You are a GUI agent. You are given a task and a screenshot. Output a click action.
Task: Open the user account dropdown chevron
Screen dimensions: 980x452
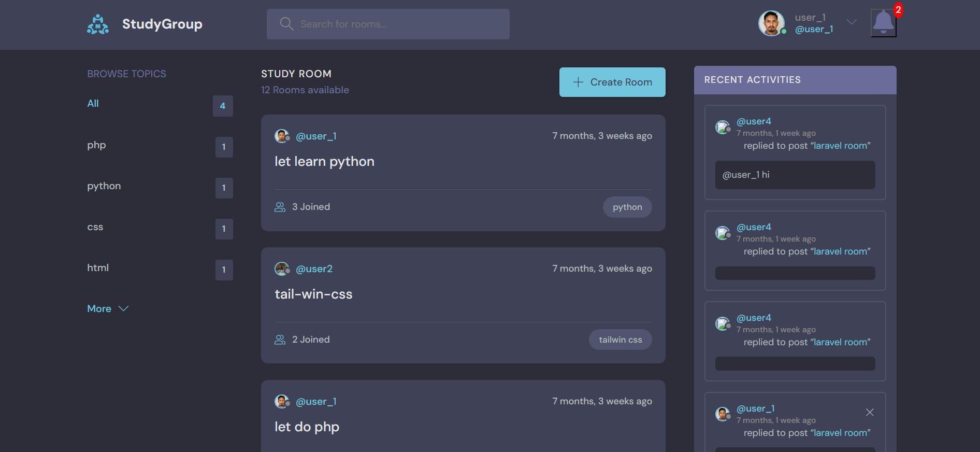tap(852, 22)
